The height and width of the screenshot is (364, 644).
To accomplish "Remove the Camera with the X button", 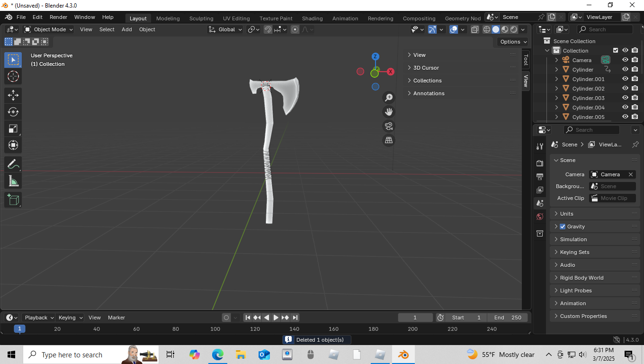I will 631,174.
